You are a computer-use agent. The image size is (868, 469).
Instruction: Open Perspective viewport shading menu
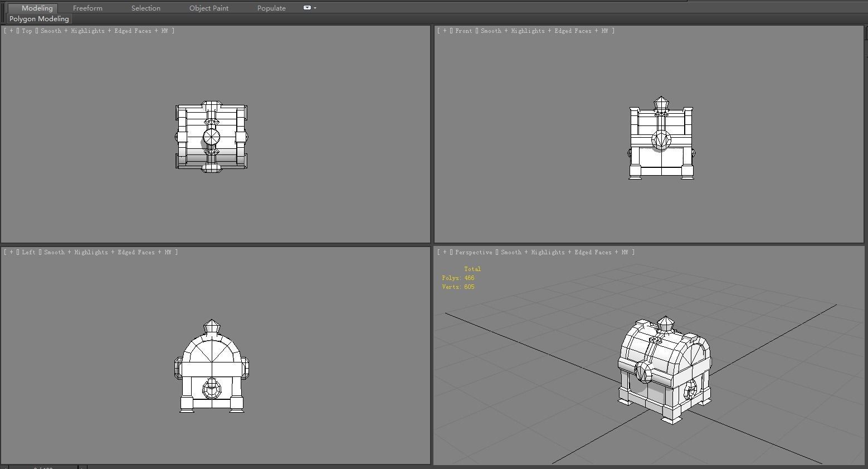564,252
